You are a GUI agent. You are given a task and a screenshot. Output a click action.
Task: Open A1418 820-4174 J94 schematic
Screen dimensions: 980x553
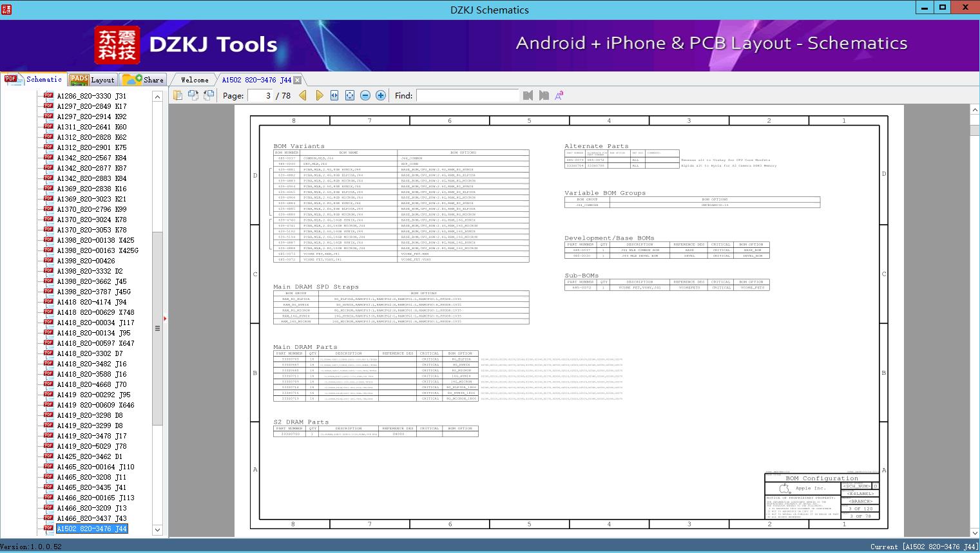[x=91, y=302]
